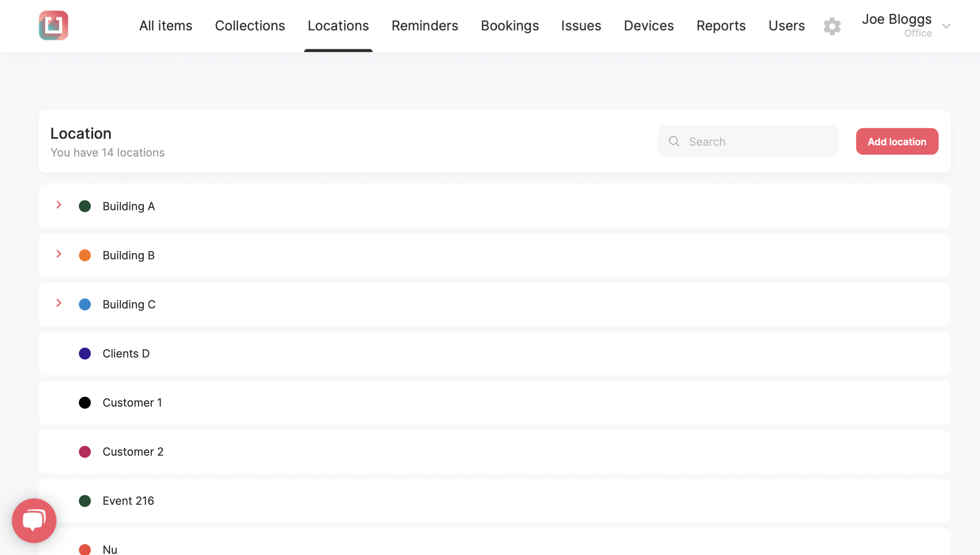Click Building C's blue color dot
The image size is (980, 555).
(x=85, y=304)
